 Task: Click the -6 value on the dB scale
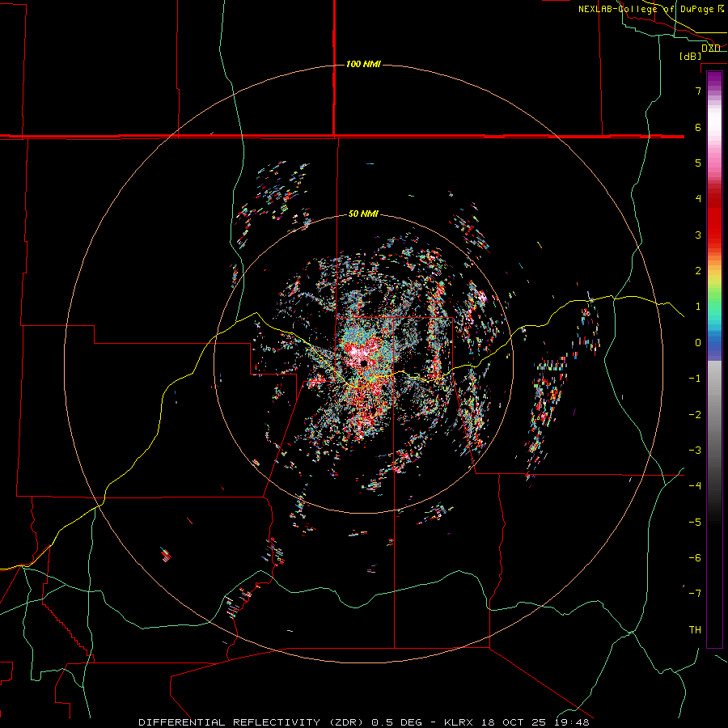[695, 558]
